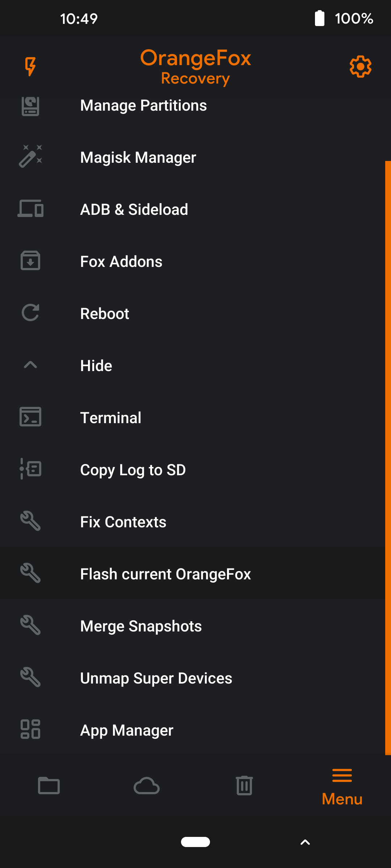The height and width of the screenshot is (868, 391).
Task: Collapse the list using Hide chevron
Action: [30, 365]
